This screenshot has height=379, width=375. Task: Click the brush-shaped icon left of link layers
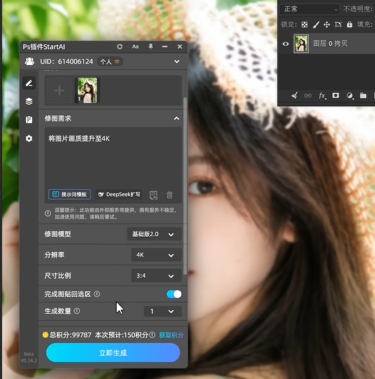(x=294, y=96)
